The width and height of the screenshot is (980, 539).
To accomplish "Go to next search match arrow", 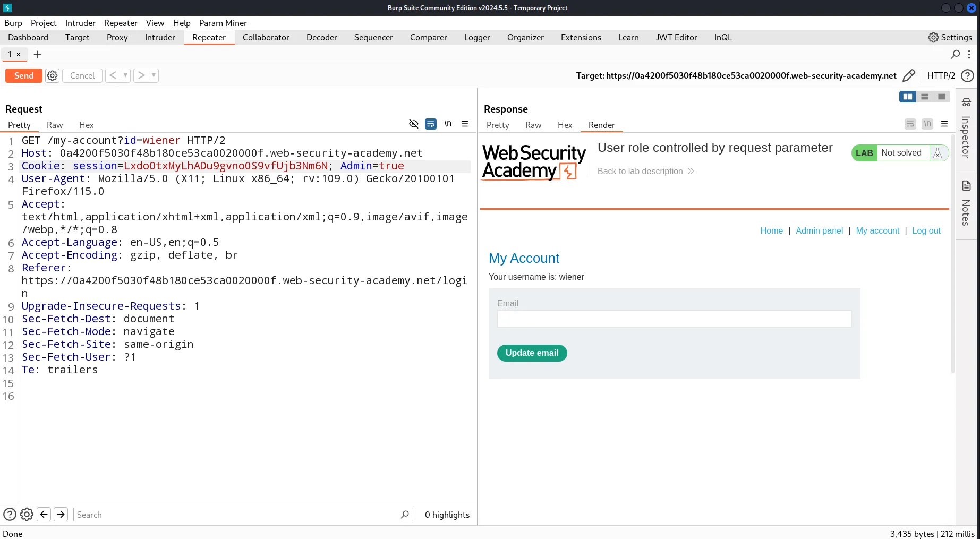I will click(x=61, y=515).
